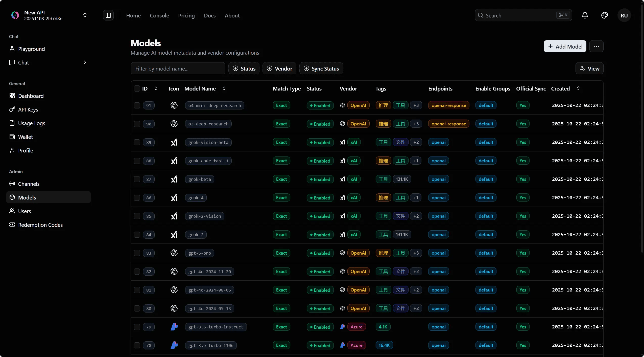Image resolution: width=644 pixels, height=357 pixels.
Task: Click the Azure vendor icon on gpt-3.5-turbo-instruct row
Action: (342, 327)
